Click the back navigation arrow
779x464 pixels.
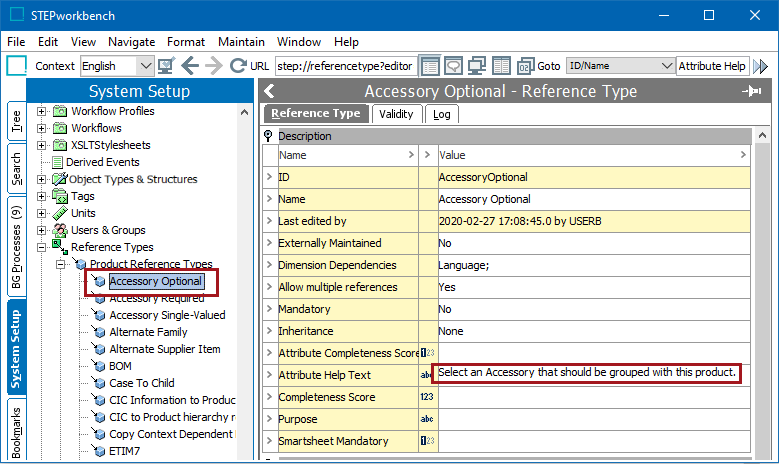click(189, 66)
